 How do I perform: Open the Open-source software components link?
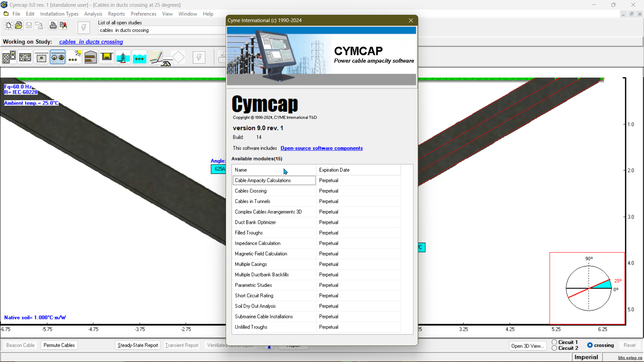322,148
